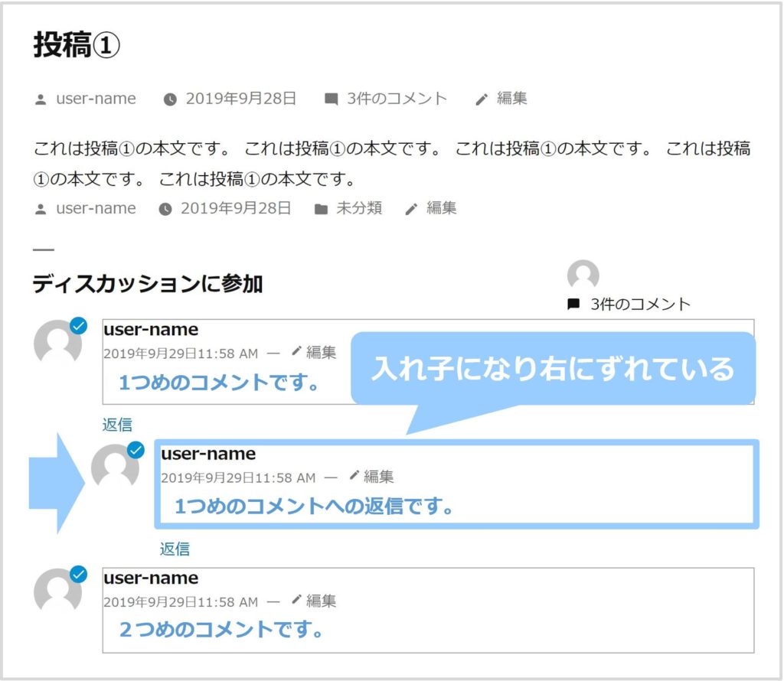Open user-name on the 2つめのコメントです comment

151,578
